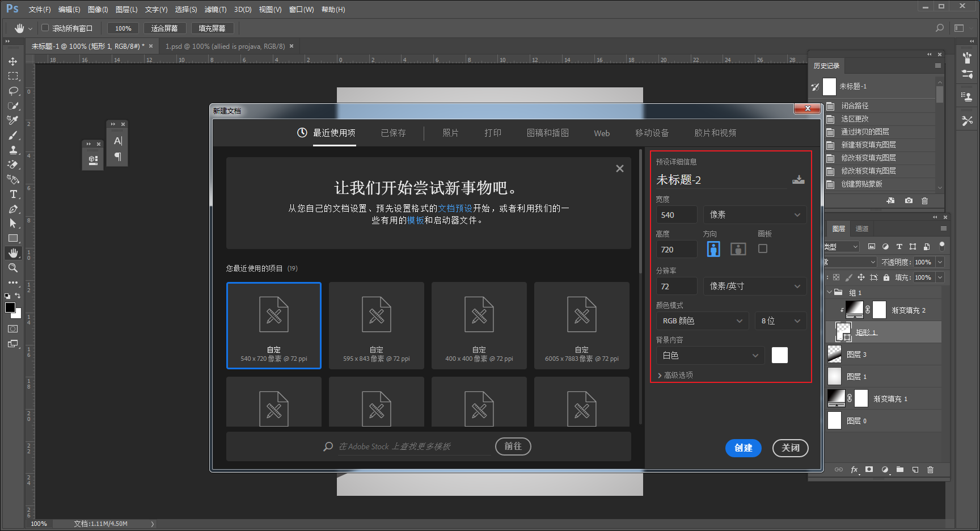Viewport: 980px width, 531px height.
Task: Click the 适合屏幕 fit screen button
Action: click(x=164, y=28)
